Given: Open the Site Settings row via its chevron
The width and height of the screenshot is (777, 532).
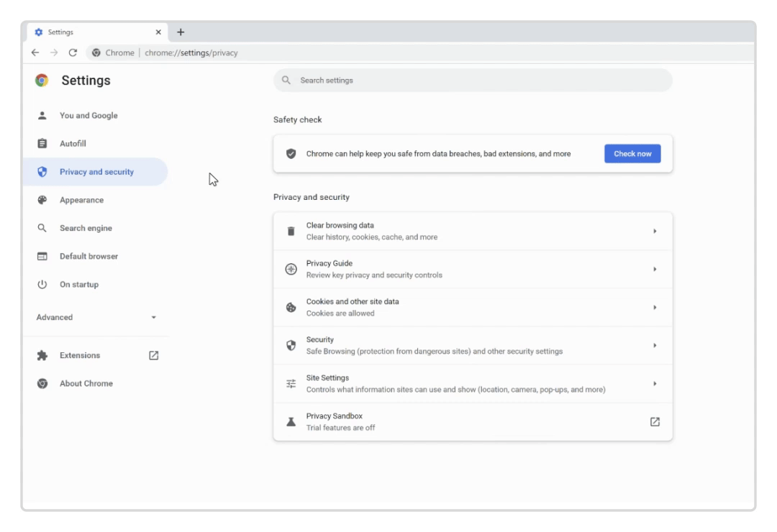Looking at the screenshot, I should (655, 383).
